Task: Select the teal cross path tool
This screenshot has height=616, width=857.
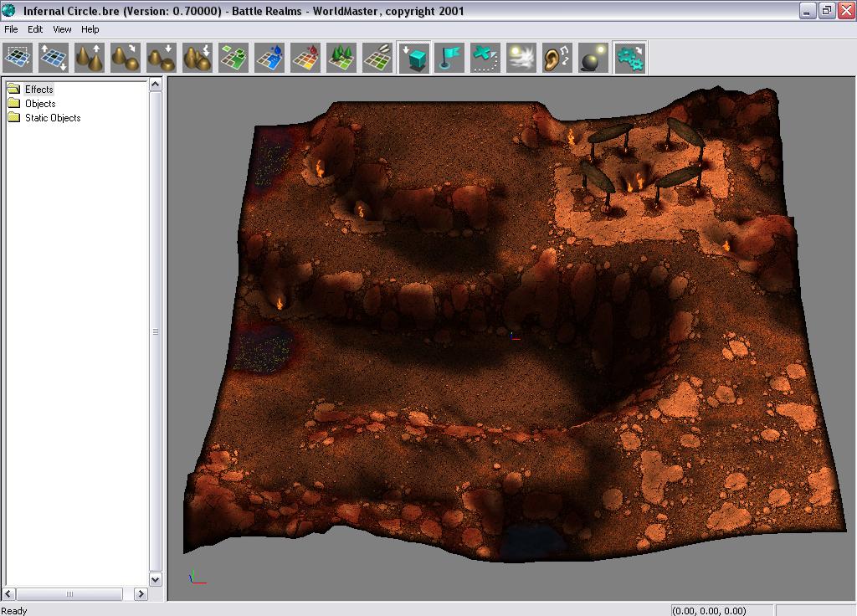Action: (485, 58)
